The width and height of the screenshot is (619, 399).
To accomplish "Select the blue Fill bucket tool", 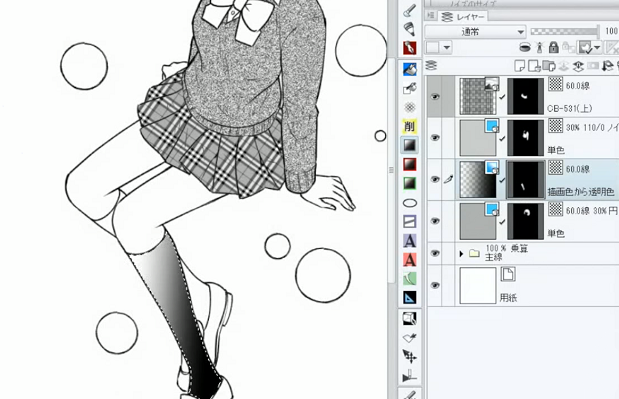I will [410, 69].
